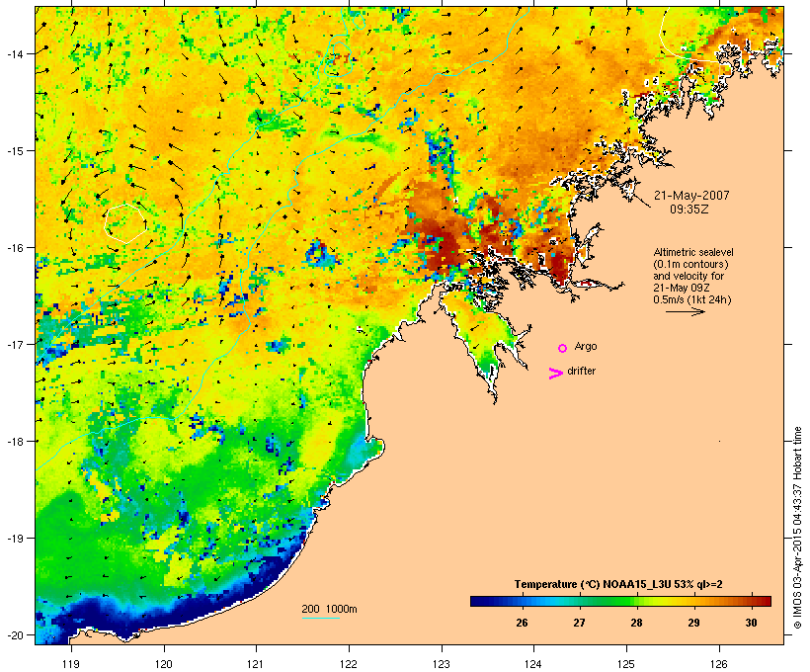Click the longitude axis label '125'
Viewport: 810px width, 672px height.
point(626,664)
